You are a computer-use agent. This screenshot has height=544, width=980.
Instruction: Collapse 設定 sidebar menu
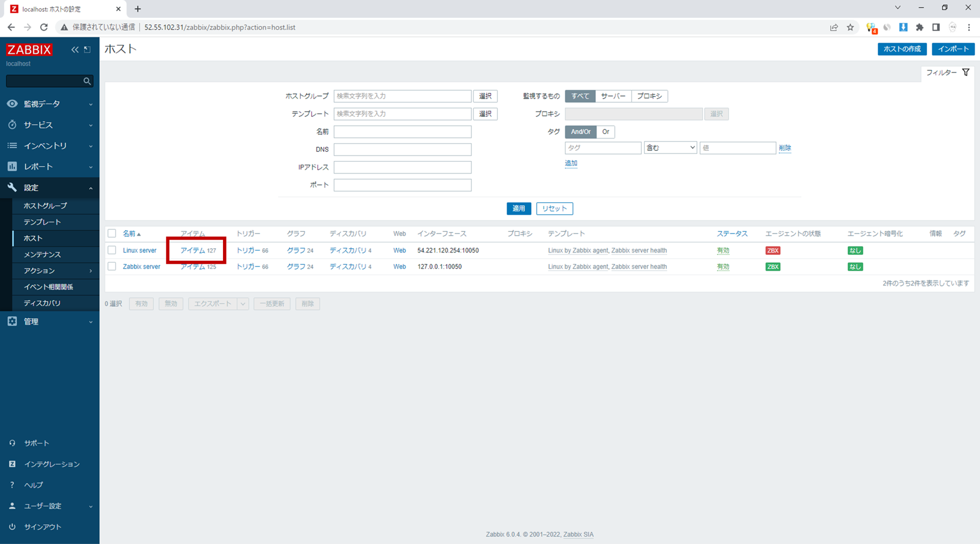[49, 187]
